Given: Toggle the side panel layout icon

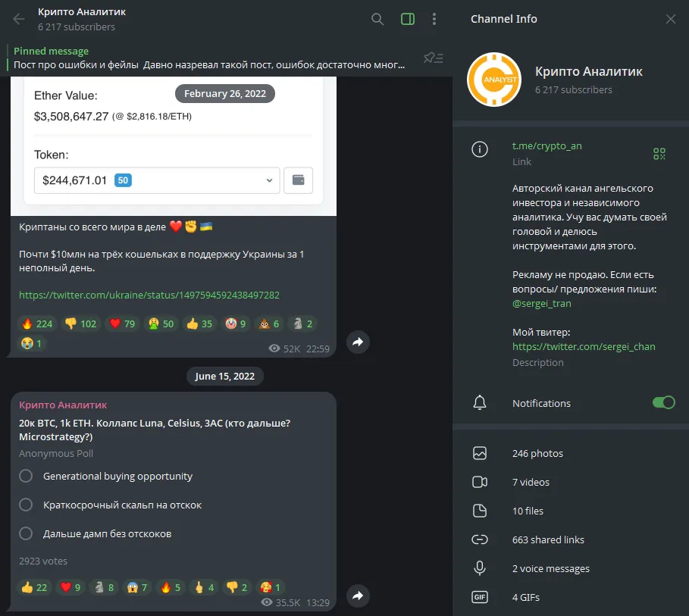Looking at the screenshot, I should coord(407,19).
